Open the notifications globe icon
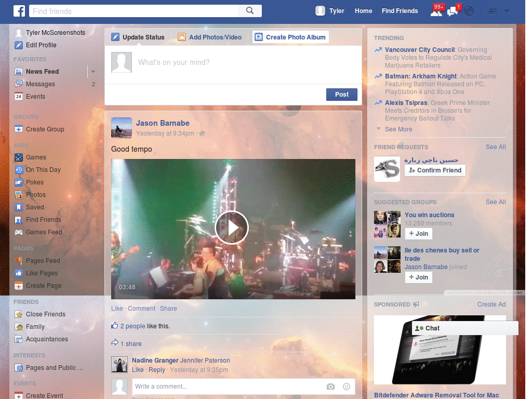The image size is (532, 399). click(x=469, y=11)
